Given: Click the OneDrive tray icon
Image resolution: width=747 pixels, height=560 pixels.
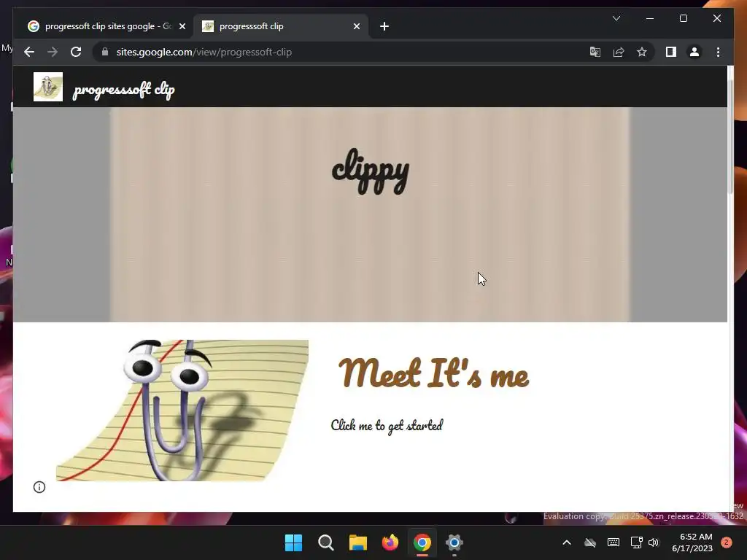Looking at the screenshot, I should pyautogui.click(x=589, y=542).
